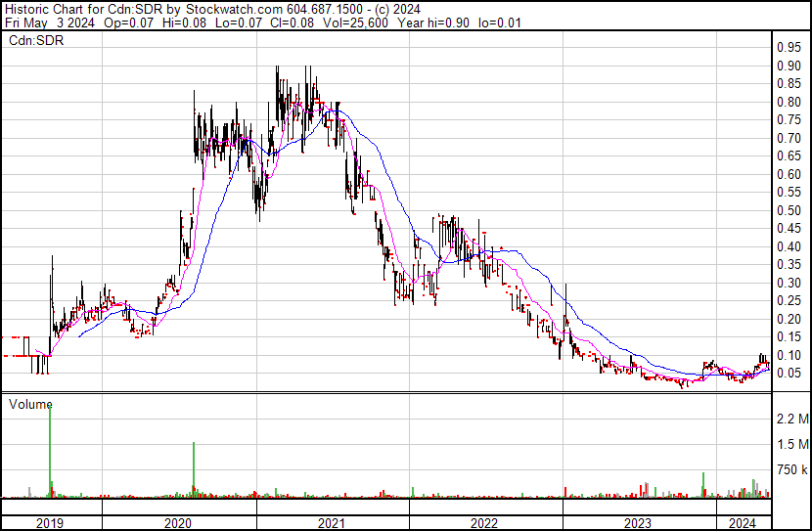Image resolution: width=812 pixels, height=531 pixels.
Task: Click the 0.95 price axis label
Action: point(789,48)
